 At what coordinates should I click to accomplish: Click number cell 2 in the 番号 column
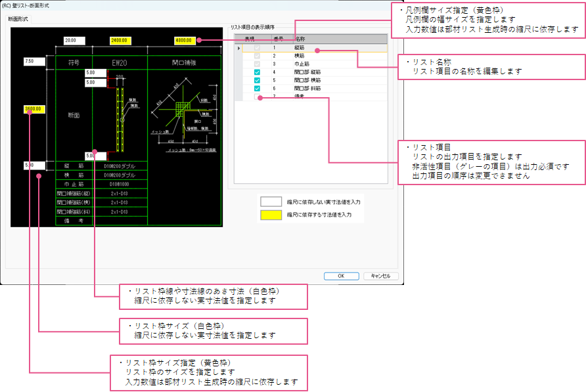[x=282, y=56]
